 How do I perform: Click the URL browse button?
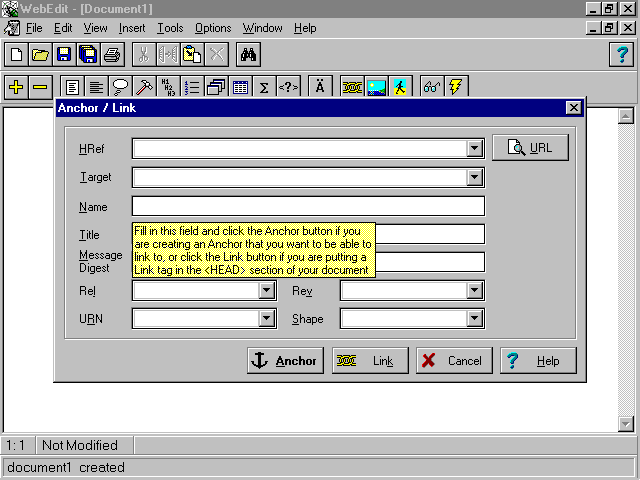tap(530, 148)
